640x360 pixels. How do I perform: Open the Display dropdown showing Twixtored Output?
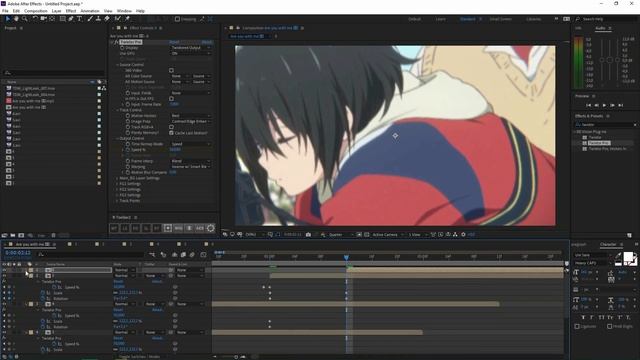[191, 48]
